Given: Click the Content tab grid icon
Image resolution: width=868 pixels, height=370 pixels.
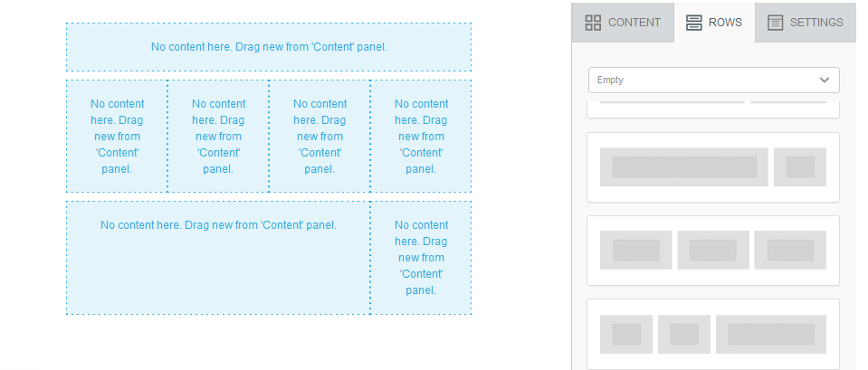Looking at the screenshot, I should pos(593,23).
